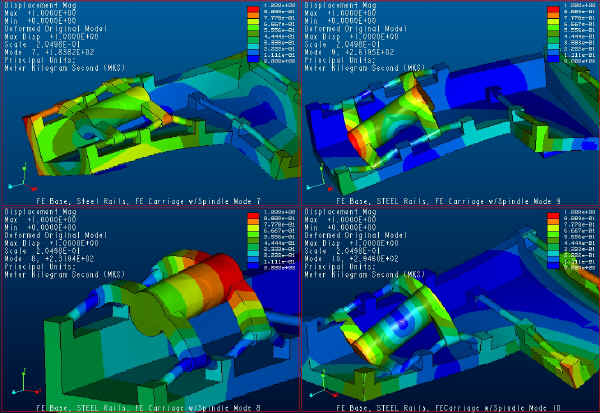Click the caption ending 'w/Spindle Mode 8'

click(148, 408)
